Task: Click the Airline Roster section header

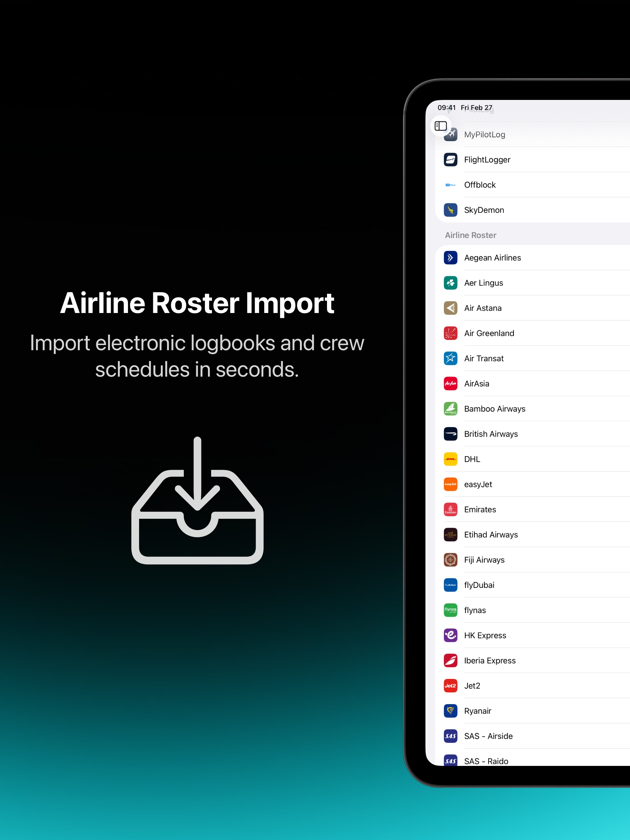Action: (470, 235)
